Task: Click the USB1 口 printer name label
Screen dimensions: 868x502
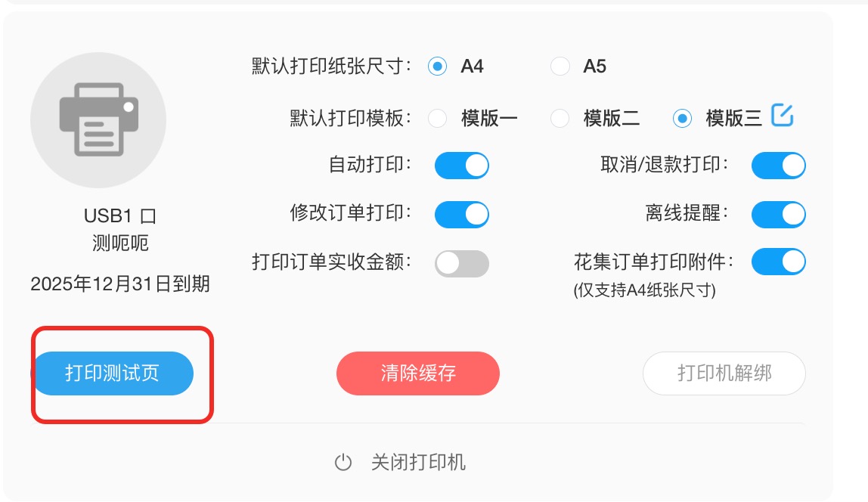Action: click(120, 216)
